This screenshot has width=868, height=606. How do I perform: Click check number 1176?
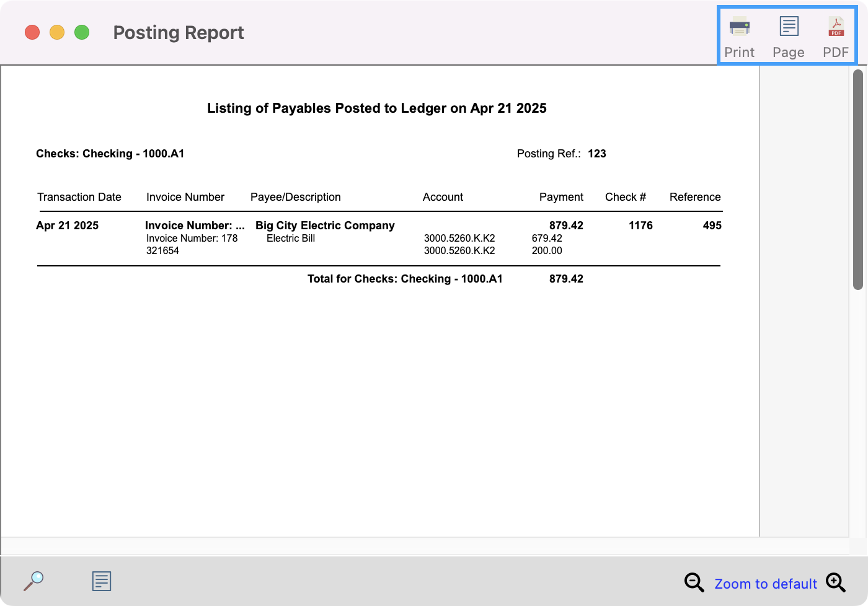point(640,226)
